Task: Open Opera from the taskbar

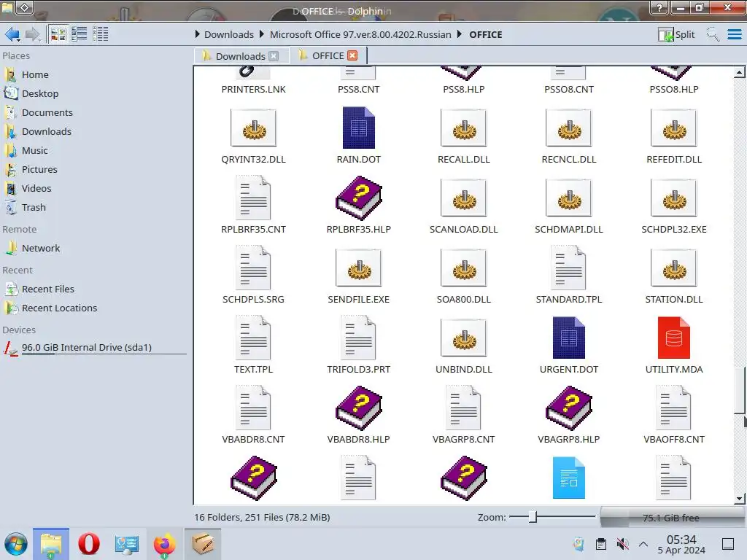Action: pyautogui.click(x=88, y=544)
